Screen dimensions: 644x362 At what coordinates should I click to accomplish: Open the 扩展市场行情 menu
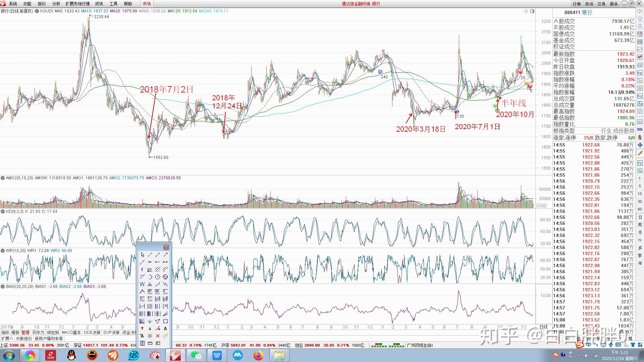[77, 4]
